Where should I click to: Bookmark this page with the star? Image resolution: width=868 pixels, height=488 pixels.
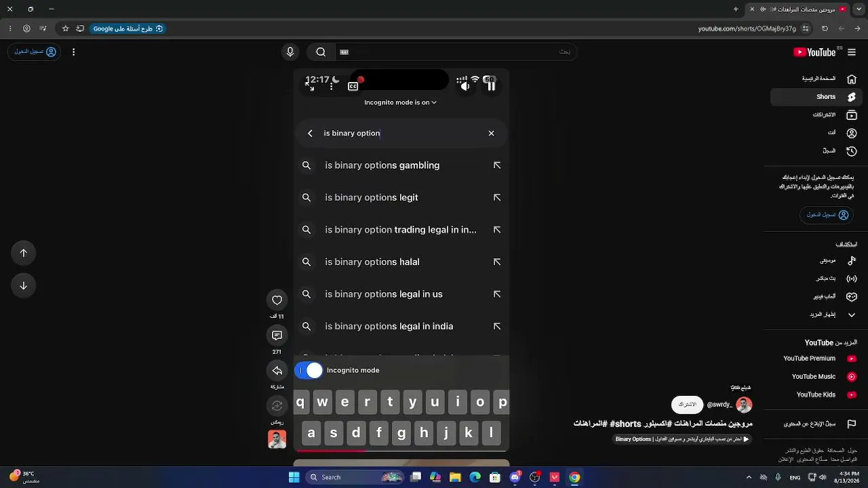(65, 28)
